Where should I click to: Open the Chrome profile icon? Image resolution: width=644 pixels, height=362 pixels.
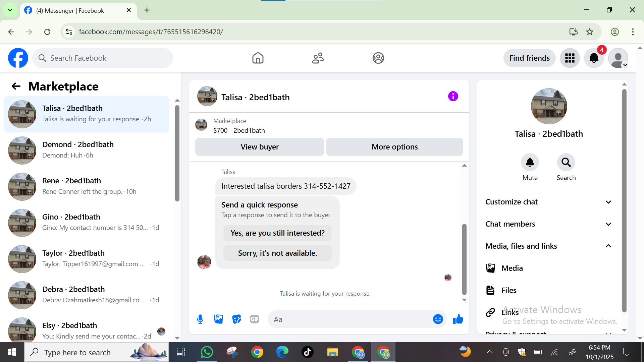[614, 32]
